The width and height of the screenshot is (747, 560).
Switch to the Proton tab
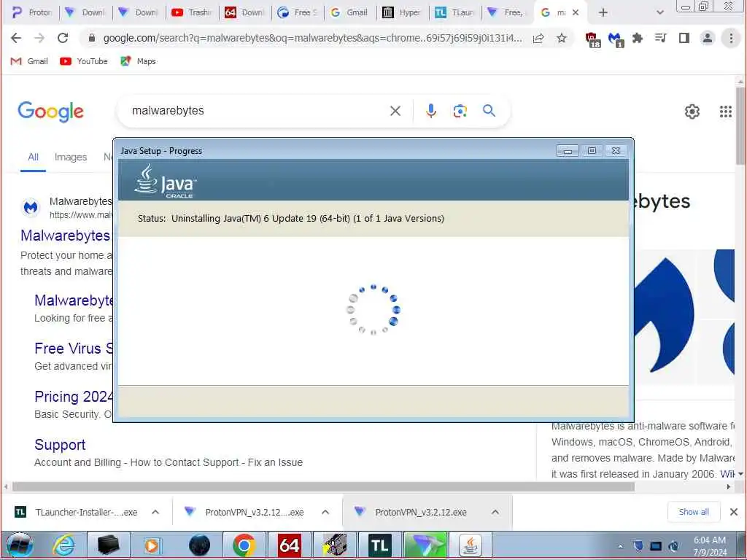[x=32, y=12]
